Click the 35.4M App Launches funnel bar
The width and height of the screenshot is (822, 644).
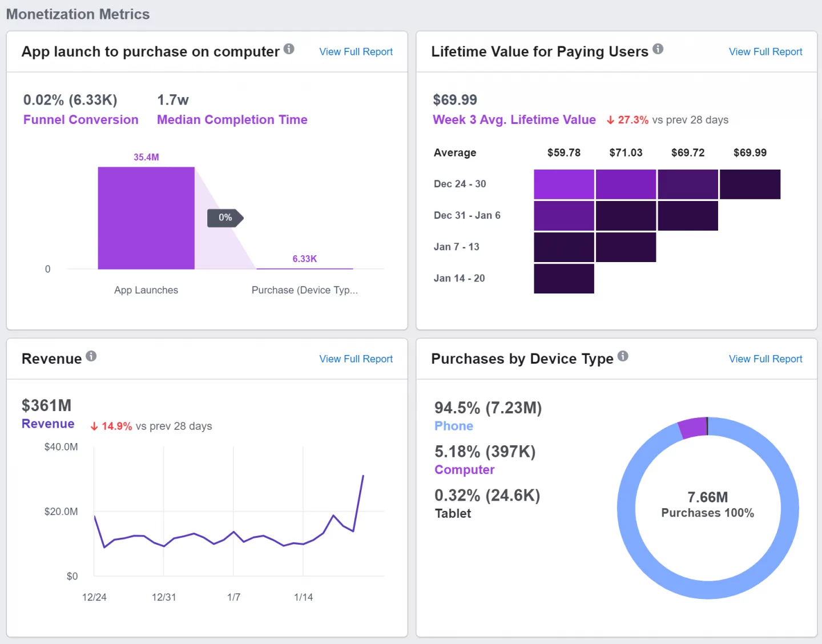146,218
